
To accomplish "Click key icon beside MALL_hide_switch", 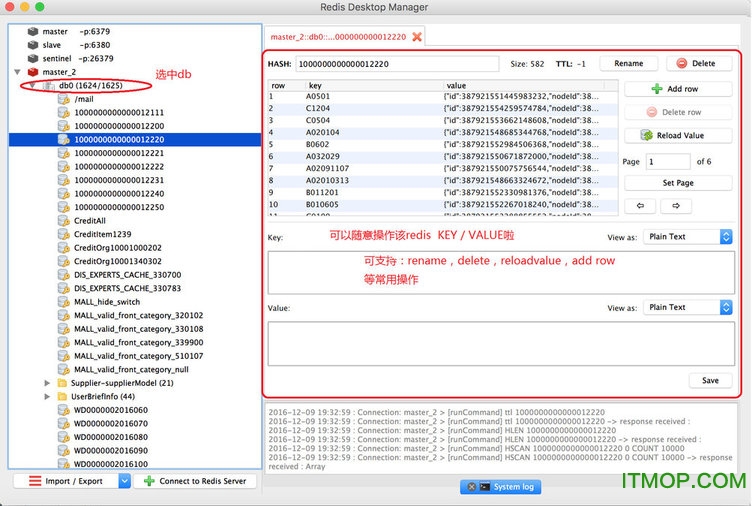I will coord(63,302).
